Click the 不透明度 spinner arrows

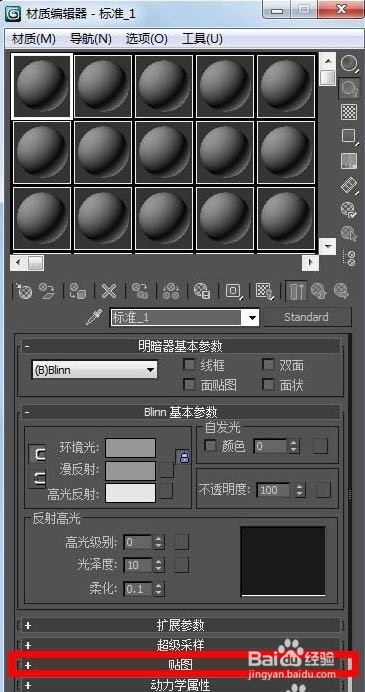300,490
